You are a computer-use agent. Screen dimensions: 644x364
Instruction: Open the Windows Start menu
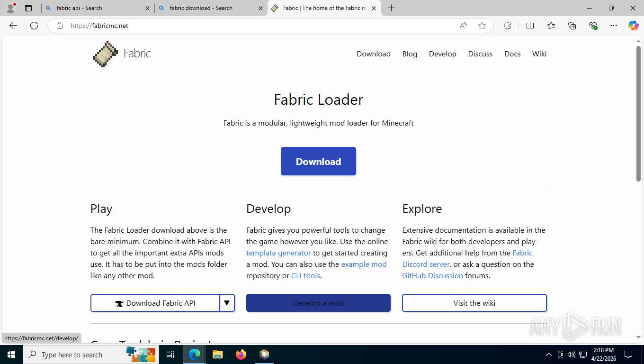[11, 355]
